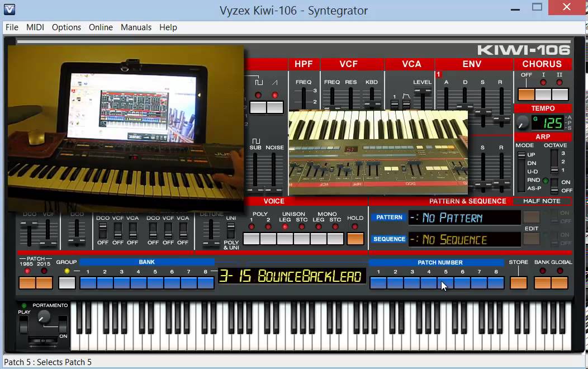Click the VCA LEVEL slider handle
This screenshot has width=588, height=369.
click(423, 91)
